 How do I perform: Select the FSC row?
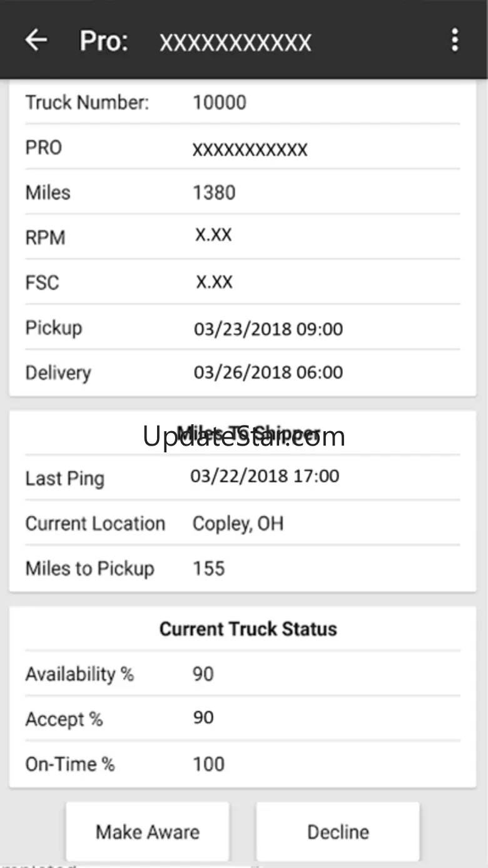(243, 282)
